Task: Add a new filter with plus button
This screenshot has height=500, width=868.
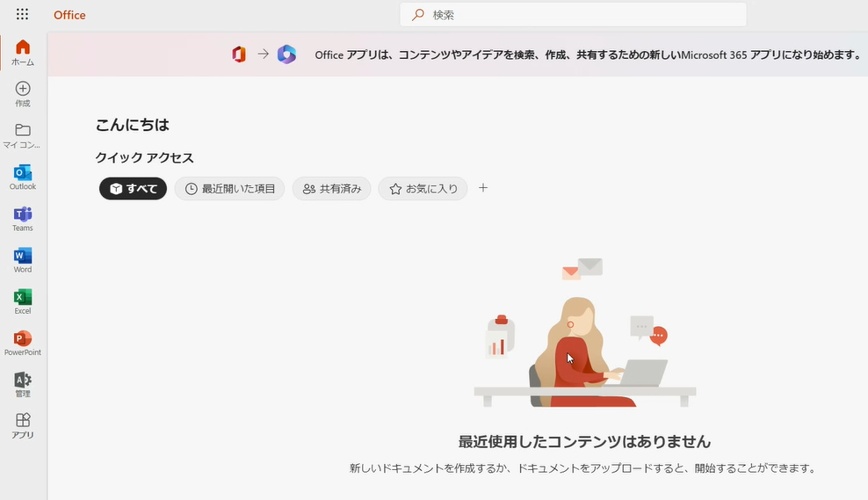Action: pyautogui.click(x=483, y=188)
